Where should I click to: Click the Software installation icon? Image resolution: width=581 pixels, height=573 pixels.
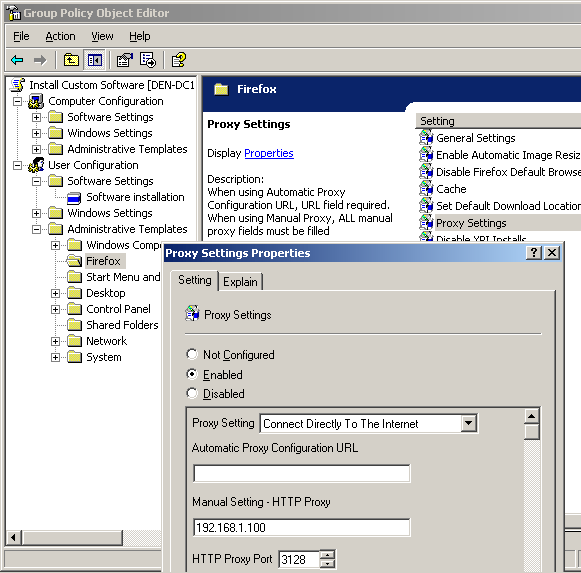[x=74, y=198]
